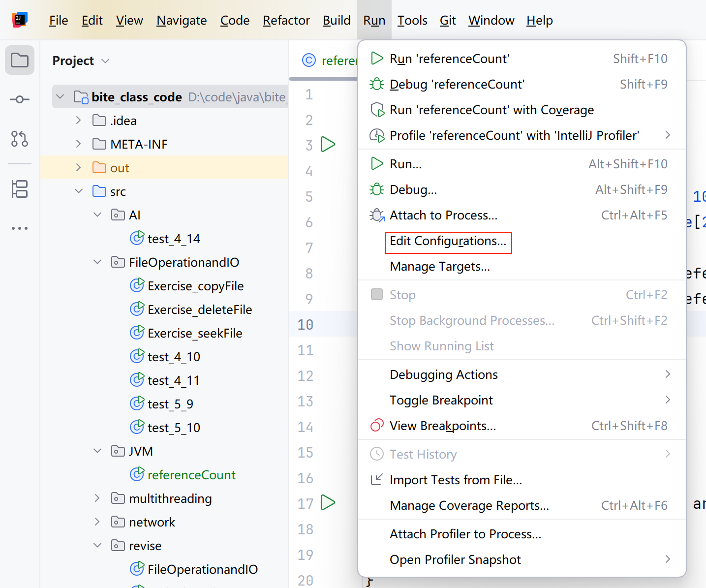
Task: Open the Open Profiler Snapshot submenu
Action: point(522,559)
